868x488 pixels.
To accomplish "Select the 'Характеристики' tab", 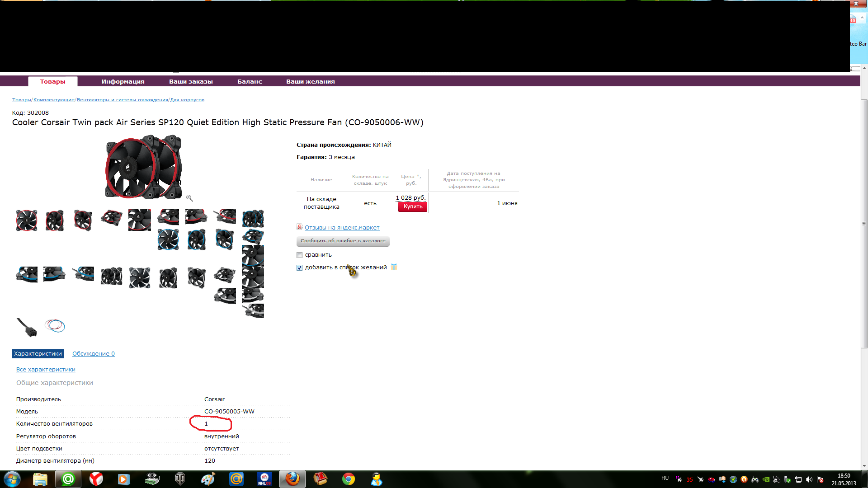I will pyautogui.click(x=38, y=354).
